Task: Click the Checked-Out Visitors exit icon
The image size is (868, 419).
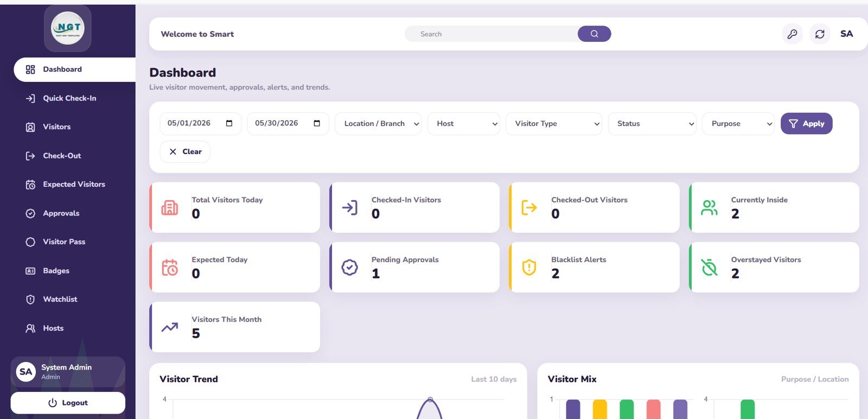Action: (529, 207)
